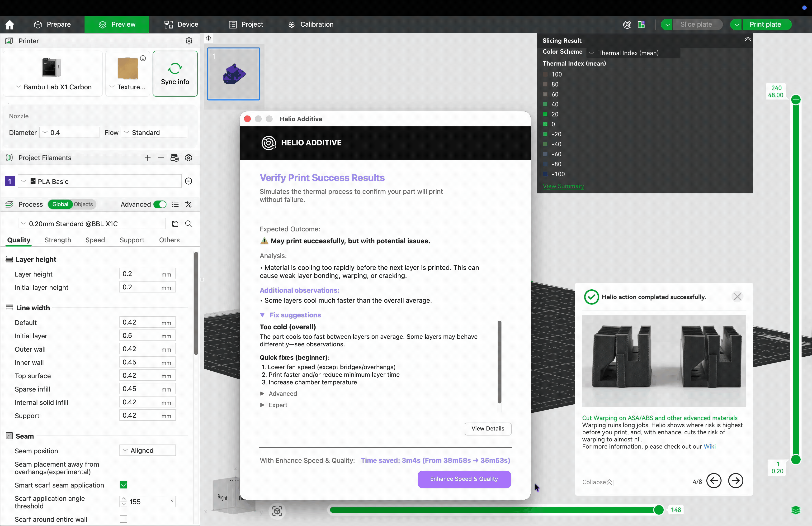
Task: Click the save process preset icon
Action: tap(175, 224)
